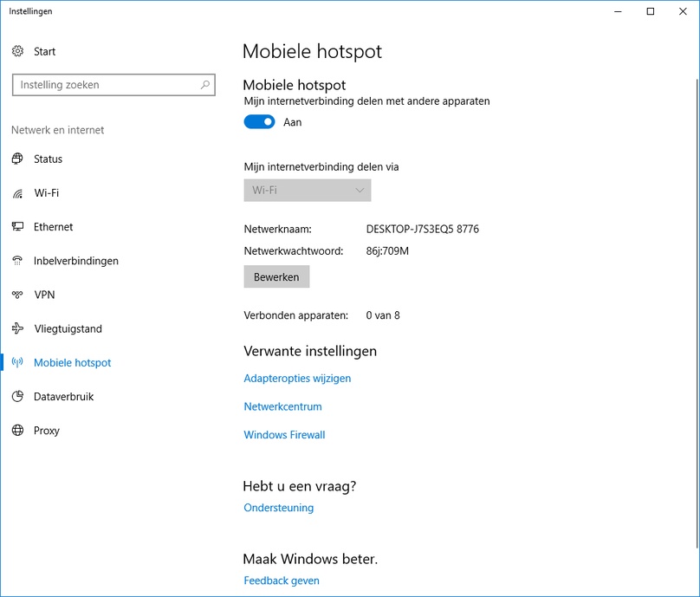Open the Wi-Fi connection sharing dropdown
The width and height of the screenshot is (700, 597).
[308, 191]
